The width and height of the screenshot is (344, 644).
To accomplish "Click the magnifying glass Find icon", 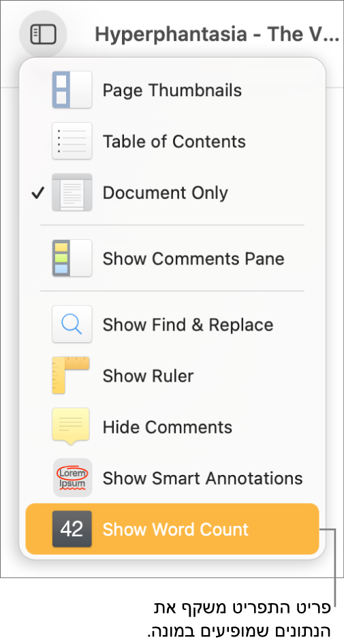I will coord(72,324).
